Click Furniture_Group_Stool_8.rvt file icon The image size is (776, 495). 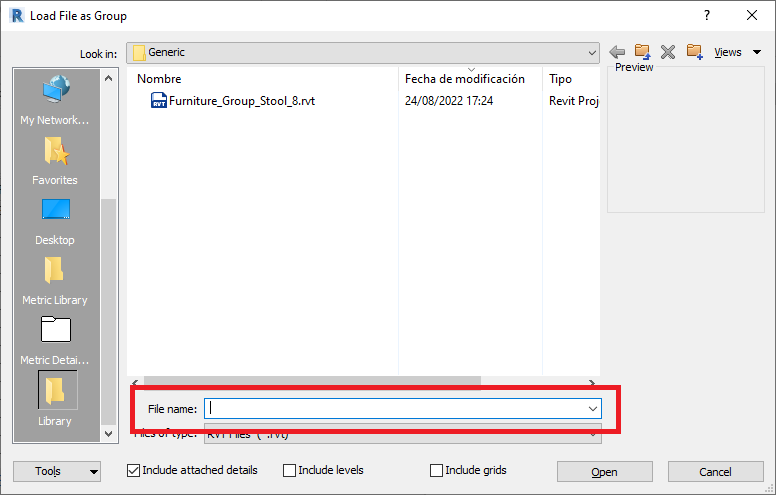tap(158, 100)
